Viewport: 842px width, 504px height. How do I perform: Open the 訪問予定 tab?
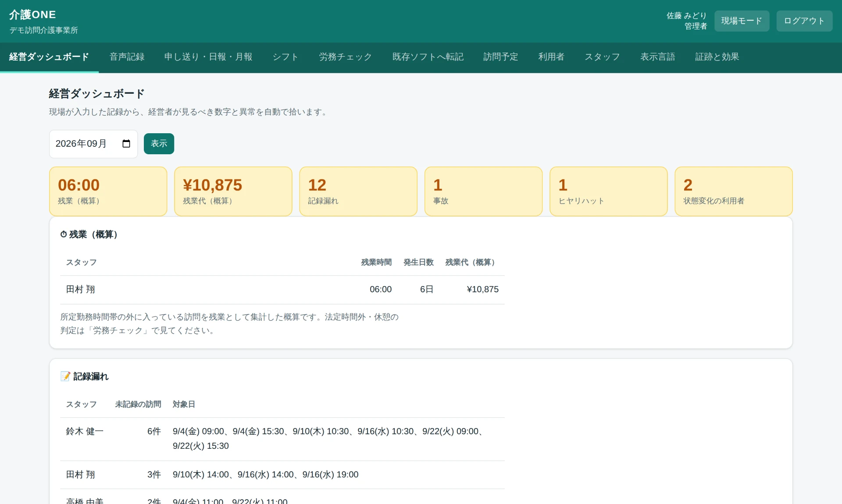(x=501, y=57)
